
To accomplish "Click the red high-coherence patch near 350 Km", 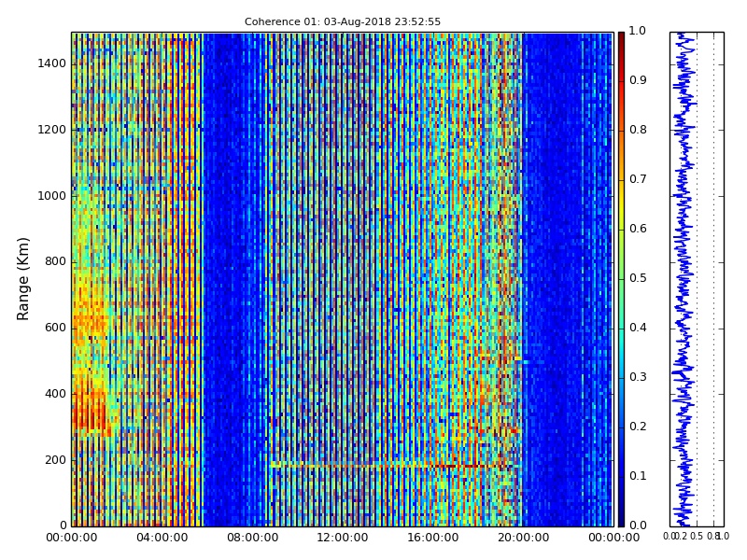I will [x=92, y=412].
